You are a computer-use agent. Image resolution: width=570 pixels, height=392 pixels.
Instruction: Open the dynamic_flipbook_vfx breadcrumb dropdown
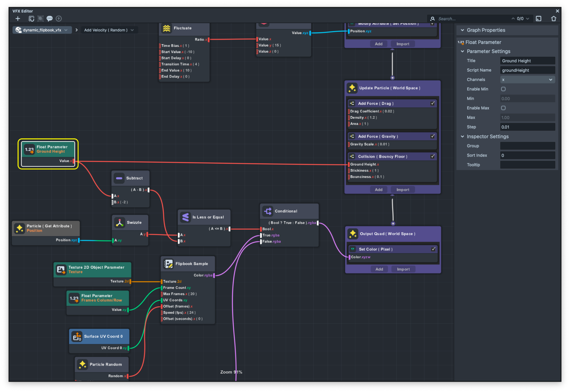pos(66,30)
